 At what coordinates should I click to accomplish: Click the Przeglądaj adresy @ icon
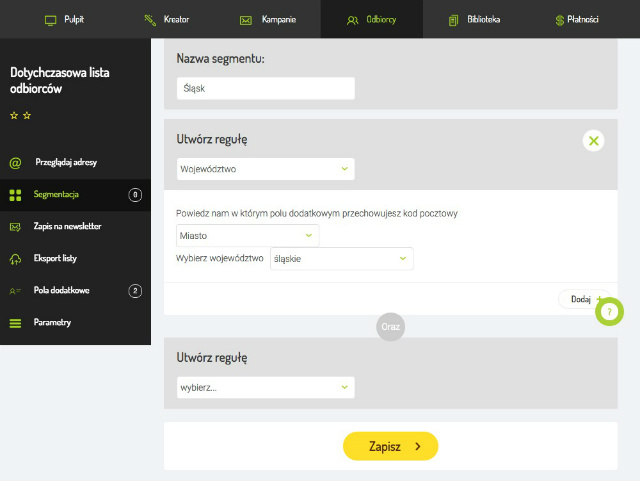coord(15,163)
